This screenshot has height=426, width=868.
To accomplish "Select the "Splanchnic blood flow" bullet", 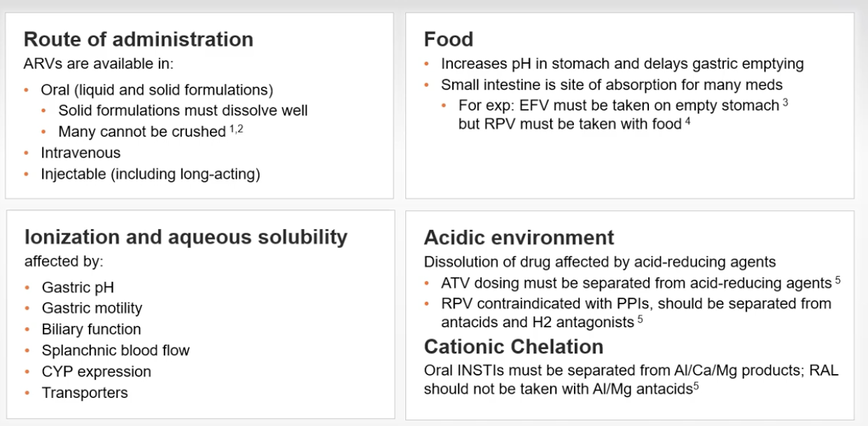I will point(115,350).
